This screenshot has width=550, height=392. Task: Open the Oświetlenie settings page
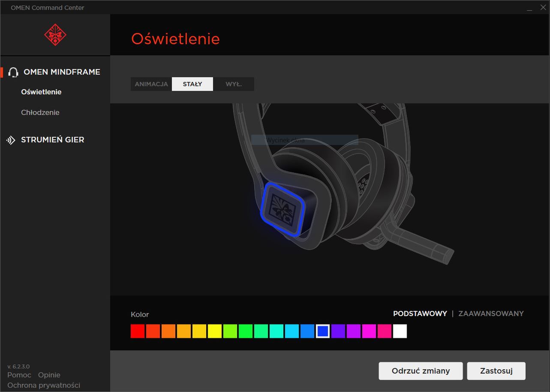click(x=41, y=92)
